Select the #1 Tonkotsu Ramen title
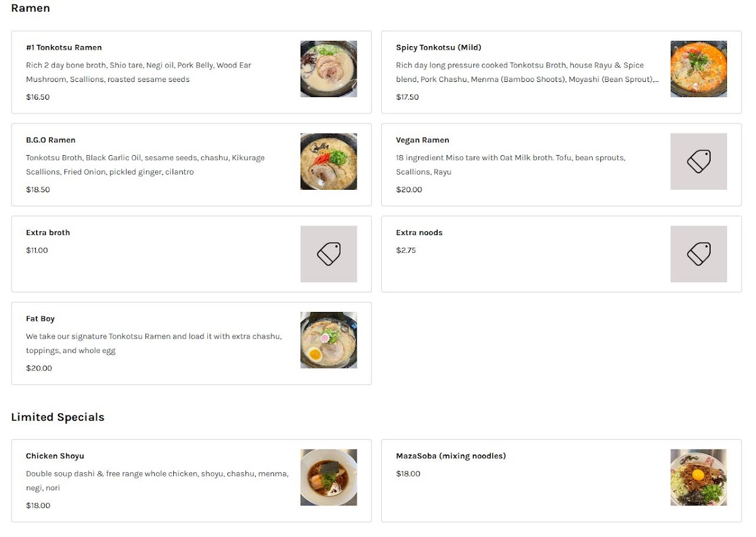 64,47
